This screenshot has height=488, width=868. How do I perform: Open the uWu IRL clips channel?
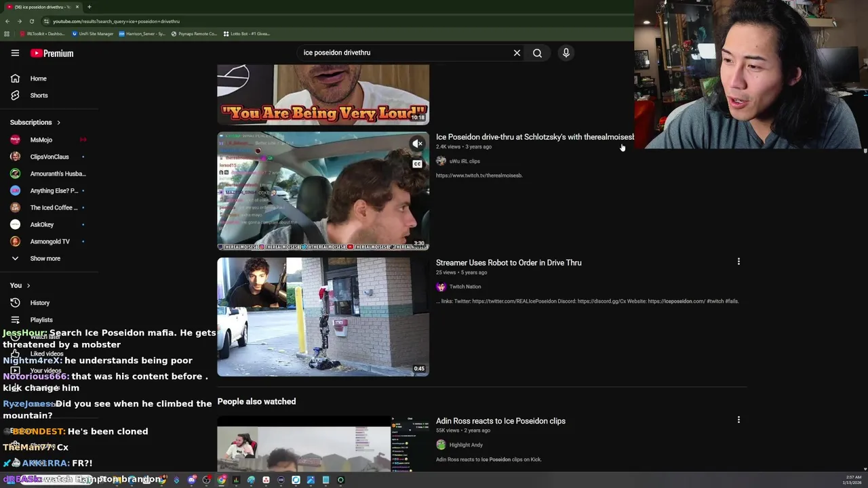[464, 161]
